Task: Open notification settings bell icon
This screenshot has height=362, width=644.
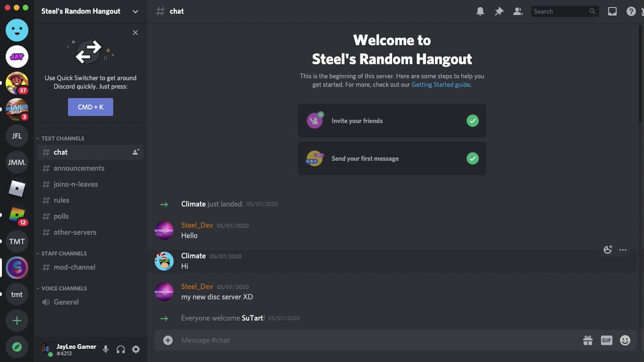Action: (480, 11)
